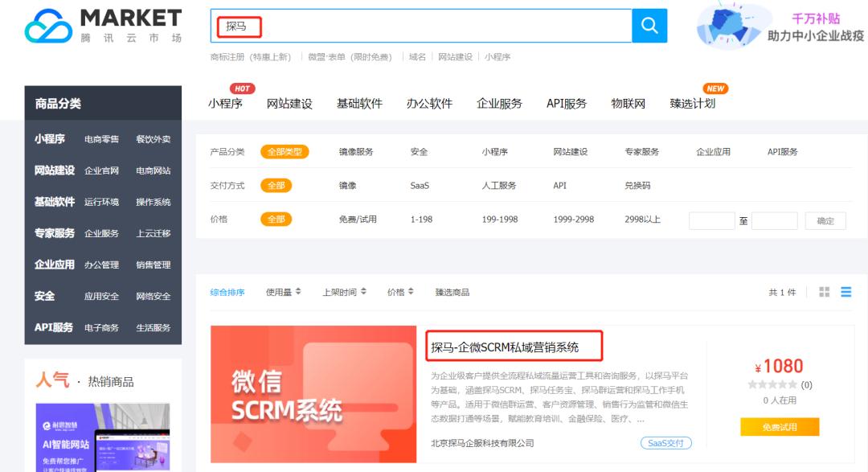The image size is (868, 472).
Task: Select 运行环境 in sidebar
Action: point(101,202)
